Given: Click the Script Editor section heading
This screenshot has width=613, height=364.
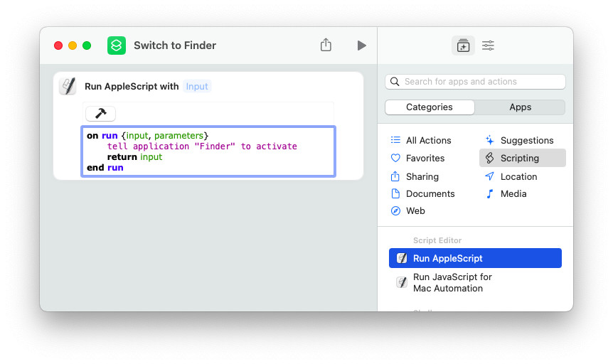Looking at the screenshot, I should point(437,240).
